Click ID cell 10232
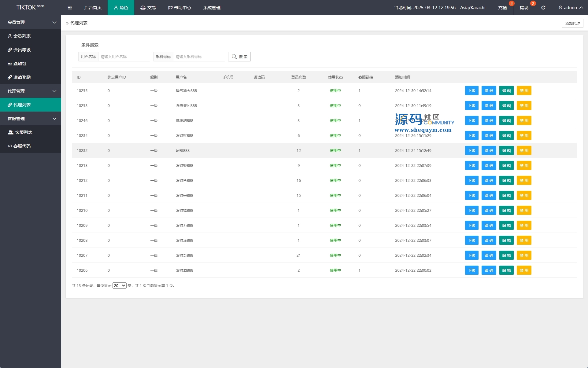Image resolution: width=588 pixels, height=368 pixels. point(82,150)
